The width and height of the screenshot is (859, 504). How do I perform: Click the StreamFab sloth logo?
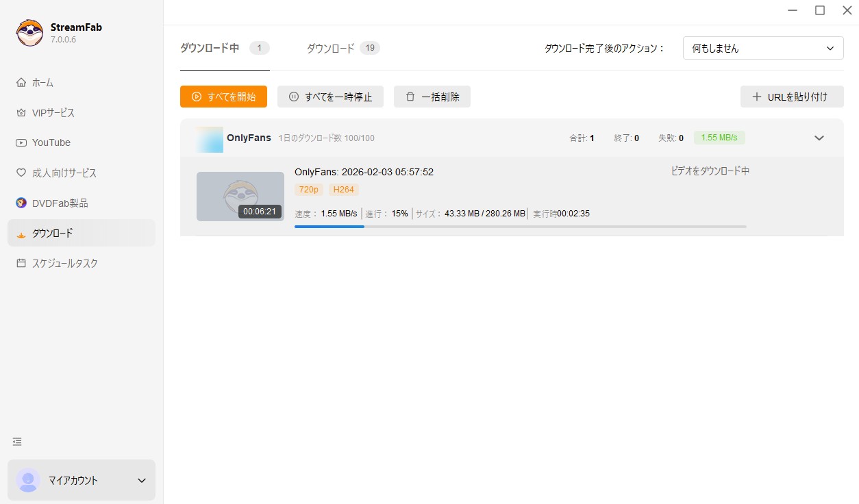pos(29,32)
